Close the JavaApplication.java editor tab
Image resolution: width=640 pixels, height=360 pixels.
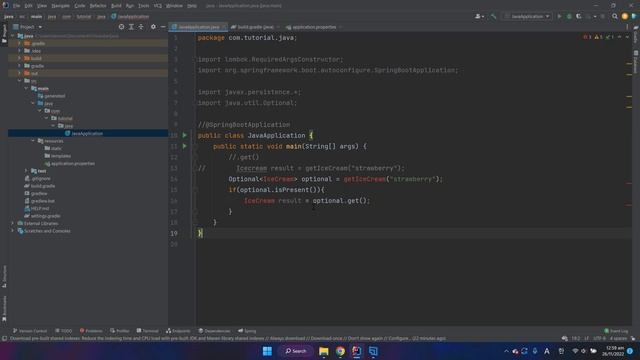(224, 27)
